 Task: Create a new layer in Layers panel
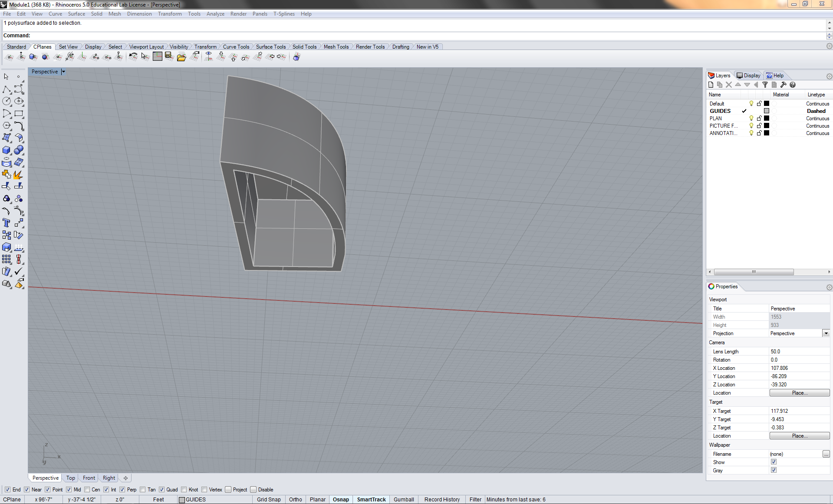coord(711,85)
